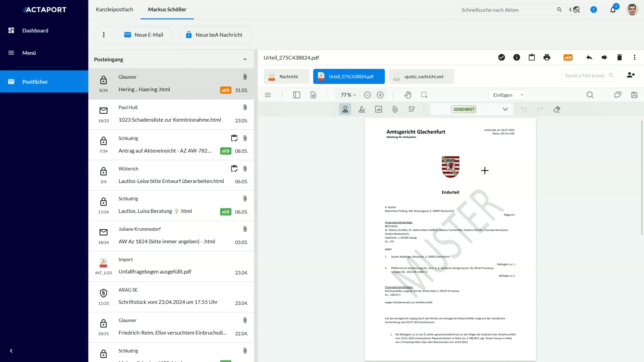
Task: Click the search magnifier in Schnellsuche
Action: [559, 10]
